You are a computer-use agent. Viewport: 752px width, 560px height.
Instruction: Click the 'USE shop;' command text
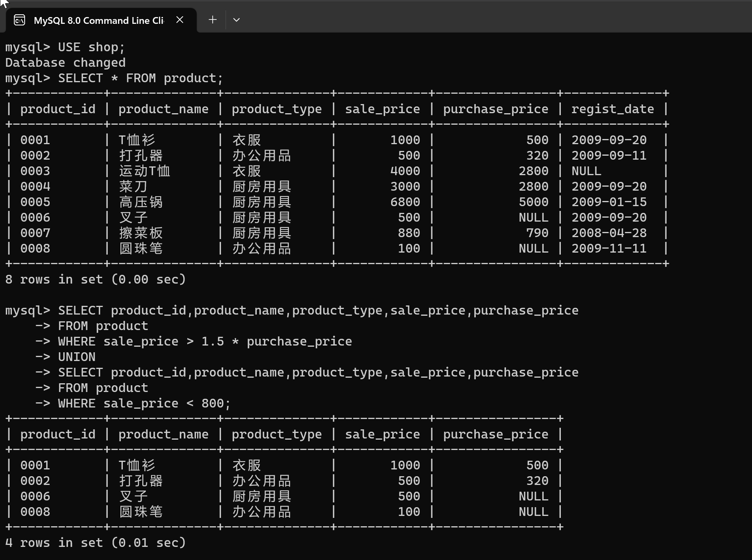(x=91, y=47)
